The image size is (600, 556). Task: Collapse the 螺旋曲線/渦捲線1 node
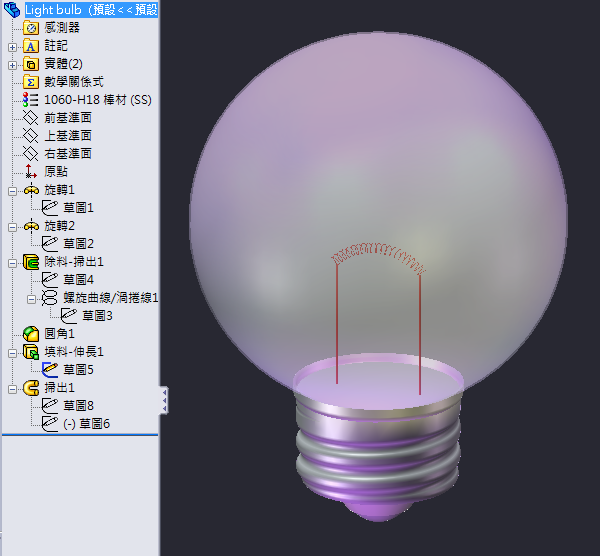(31, 299)
